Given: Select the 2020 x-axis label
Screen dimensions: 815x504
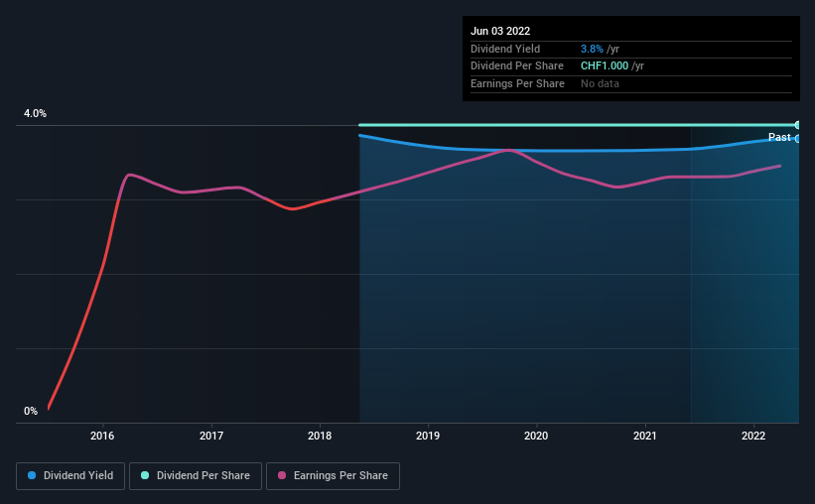Looking at the screenshot, I should coord(536,436).
